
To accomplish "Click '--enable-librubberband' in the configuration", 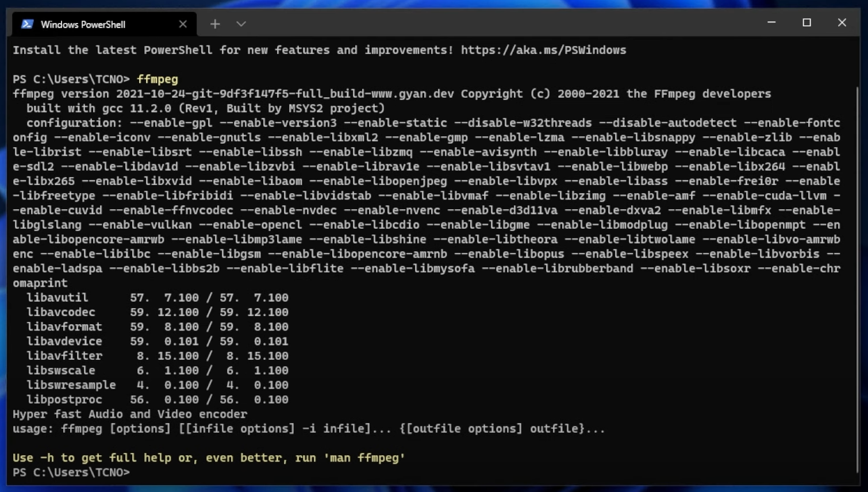I will pyautogui.click(x=557, y=268).
